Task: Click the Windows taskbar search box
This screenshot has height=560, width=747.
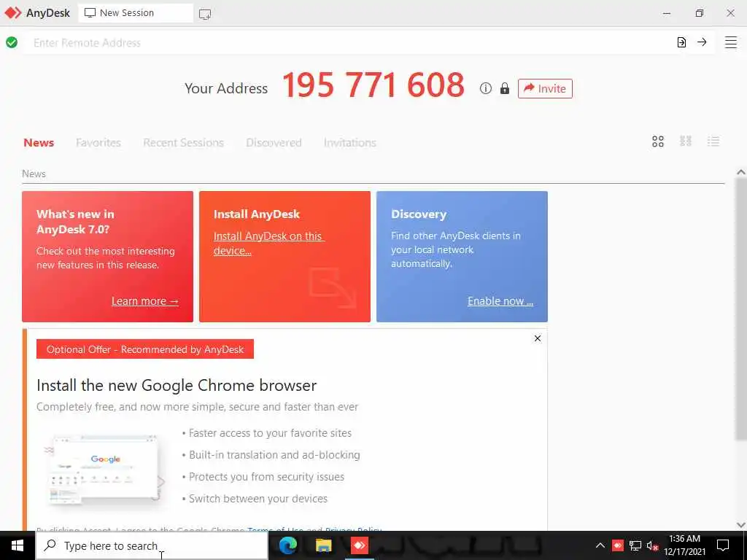Action: [x=152, y=545]
